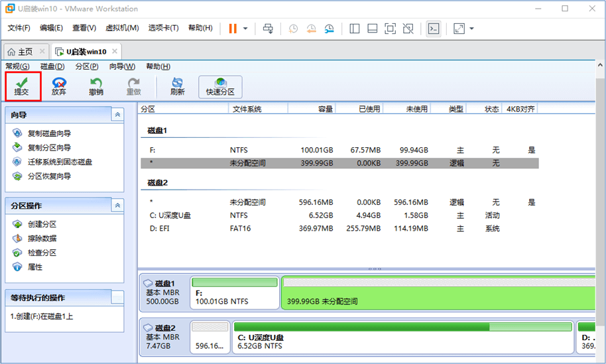Screen dimensions: 606x364
Task: Enter full screen mode icon
Action: click(390, 29)
